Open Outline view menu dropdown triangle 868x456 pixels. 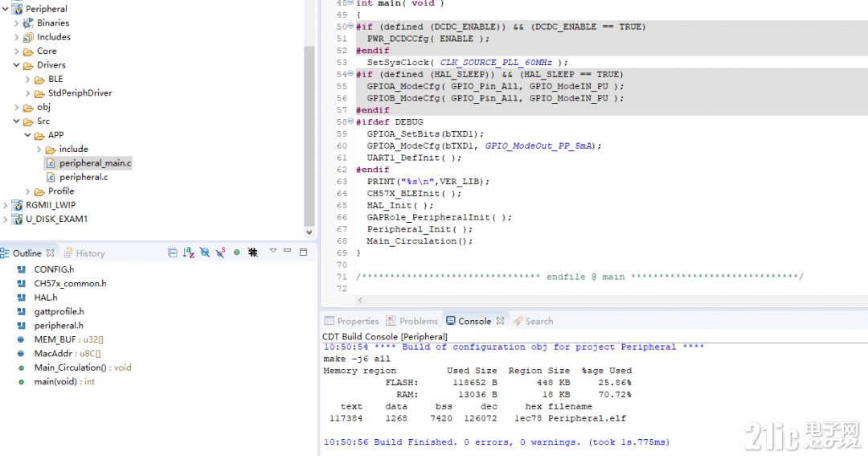(x=273, y=251)
